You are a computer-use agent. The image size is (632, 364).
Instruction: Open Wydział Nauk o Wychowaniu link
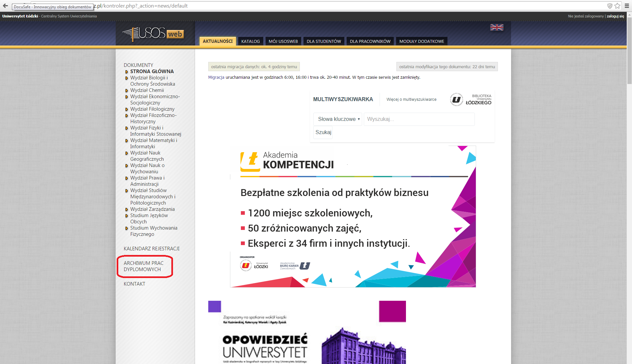point(147,168)
